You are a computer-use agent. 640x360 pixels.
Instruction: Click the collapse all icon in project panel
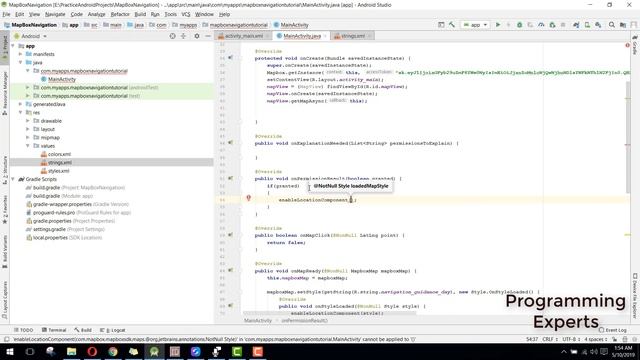pyautogui.click(x=183, y=36)
